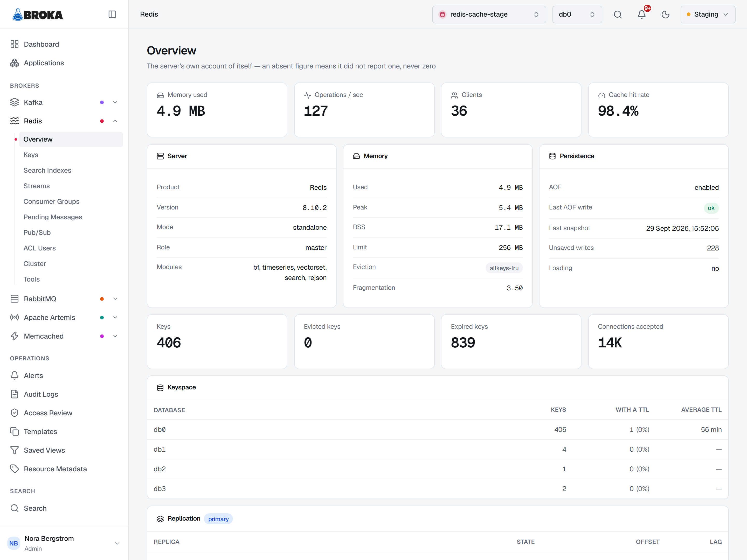Go to Pub/Sub
Image resolution: width=747 pixels, height=560 pixels.
(71, 233)
